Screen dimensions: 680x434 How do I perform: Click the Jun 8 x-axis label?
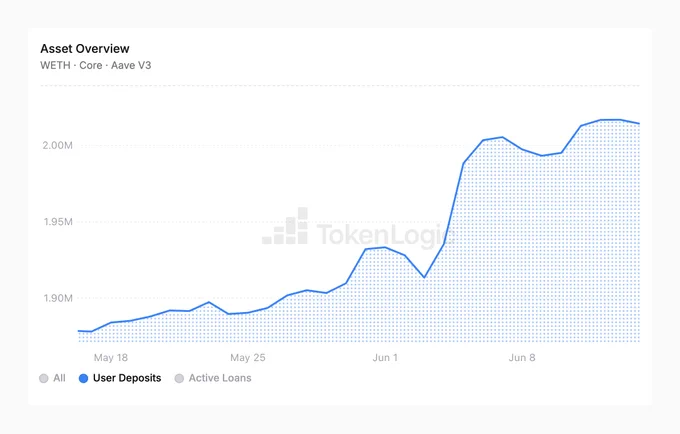pyautogui.click(x=522, y=358)
